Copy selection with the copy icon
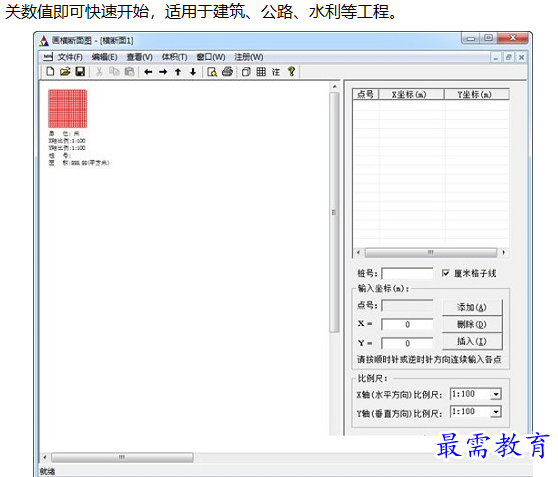Screen dimensions: 558x477 click(x=114, y=72)
